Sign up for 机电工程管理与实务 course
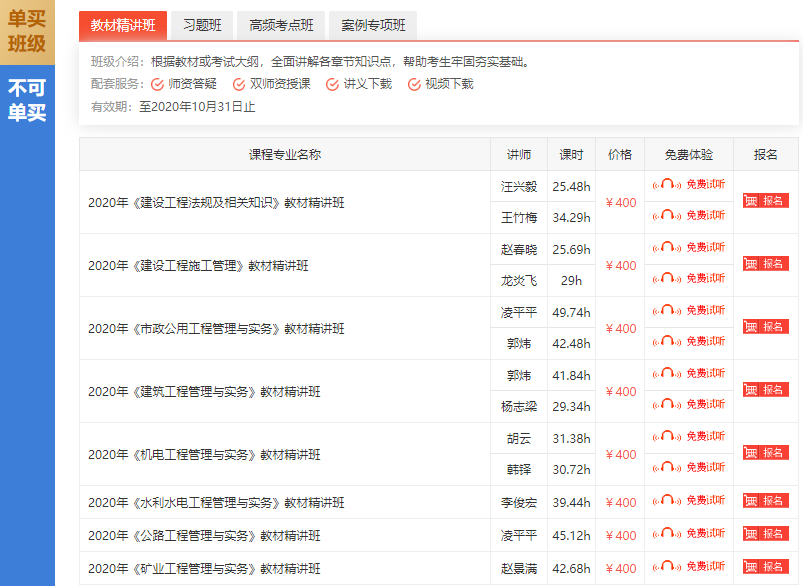The width and height of the screenshot is (803, 586). [x=765, y=453]
